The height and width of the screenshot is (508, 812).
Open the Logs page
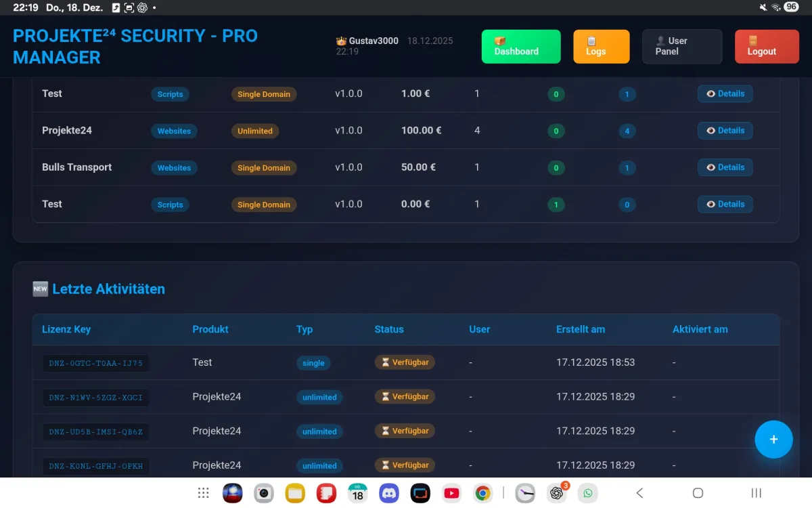[602, 47]
